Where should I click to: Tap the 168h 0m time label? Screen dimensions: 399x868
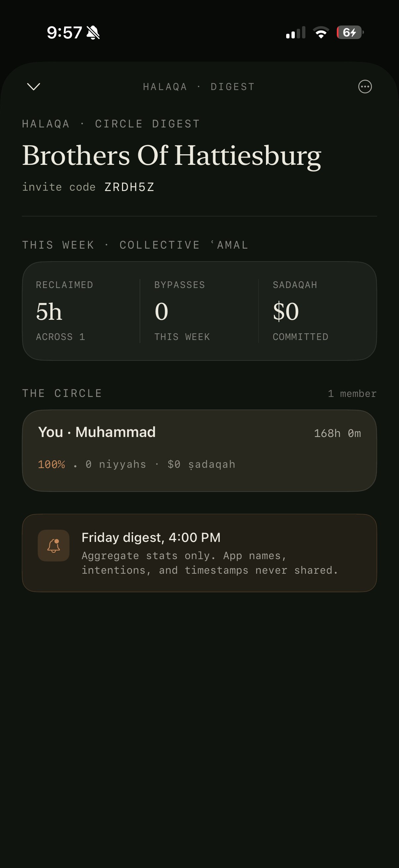[x=337, y=433]
